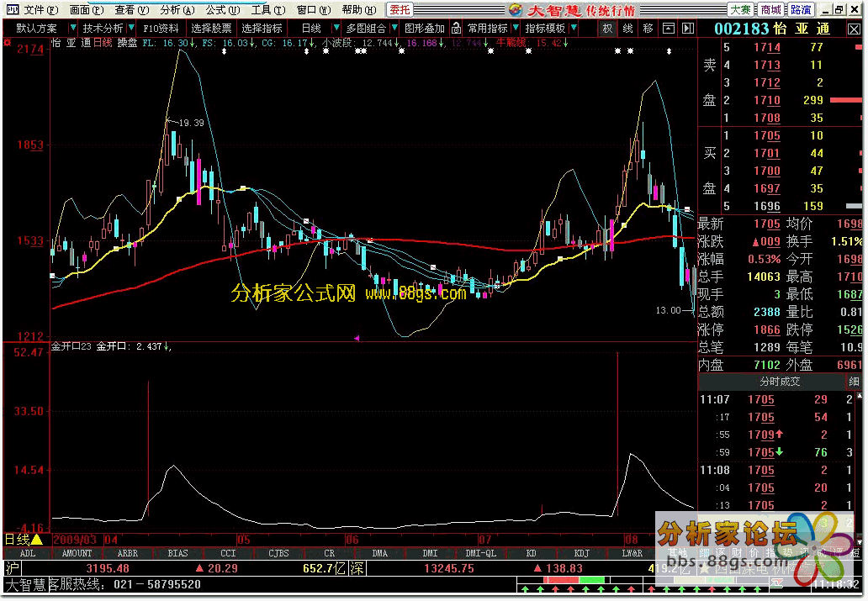Click the lock icon beside 图形叠加

pos(456,28)
